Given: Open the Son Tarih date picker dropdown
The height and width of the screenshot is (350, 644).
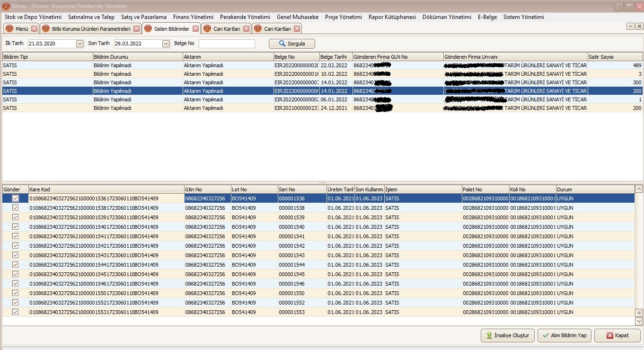Looking at the screenshot, I should (x=166, y=44).
